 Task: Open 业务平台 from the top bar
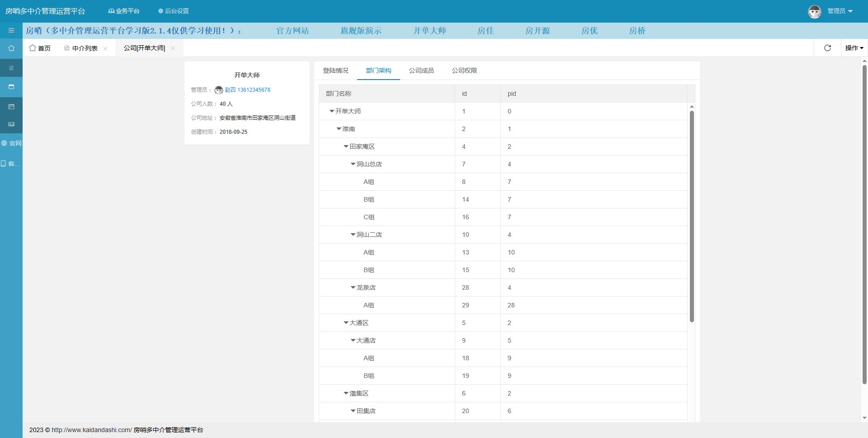pyautogui.click(x=124, y=11)
